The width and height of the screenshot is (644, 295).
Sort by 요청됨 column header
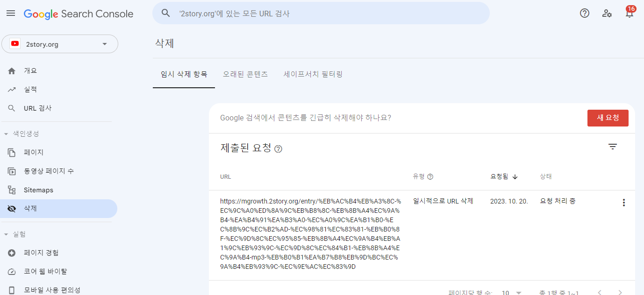tap(504, 176)
